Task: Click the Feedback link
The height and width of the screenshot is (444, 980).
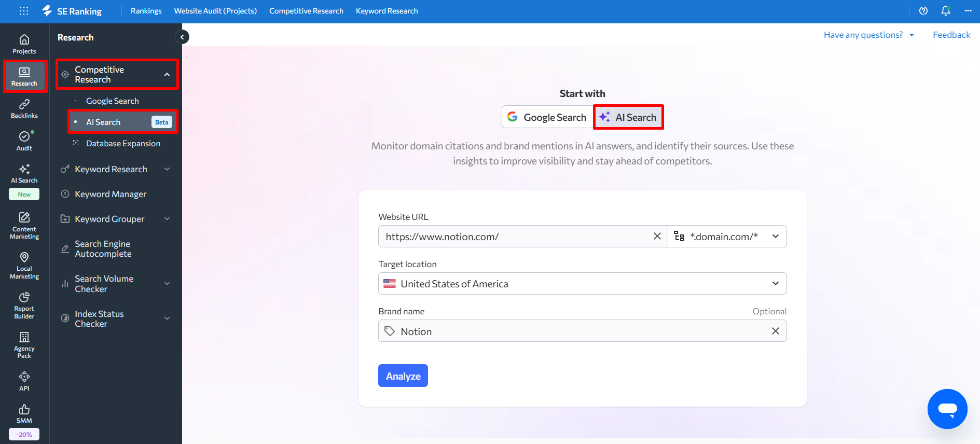Action: 951,35
